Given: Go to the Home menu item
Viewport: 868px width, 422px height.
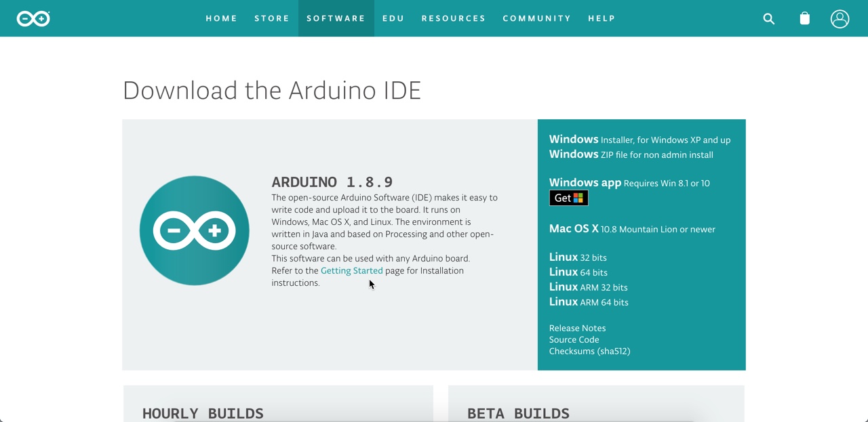Looking at the screenshot, I should pyautogui.click(x=222, y=18).
